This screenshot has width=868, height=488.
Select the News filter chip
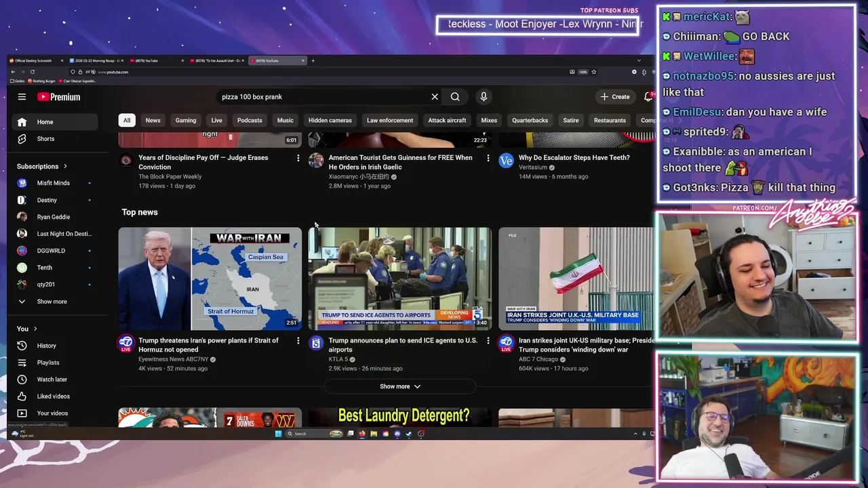153,121
